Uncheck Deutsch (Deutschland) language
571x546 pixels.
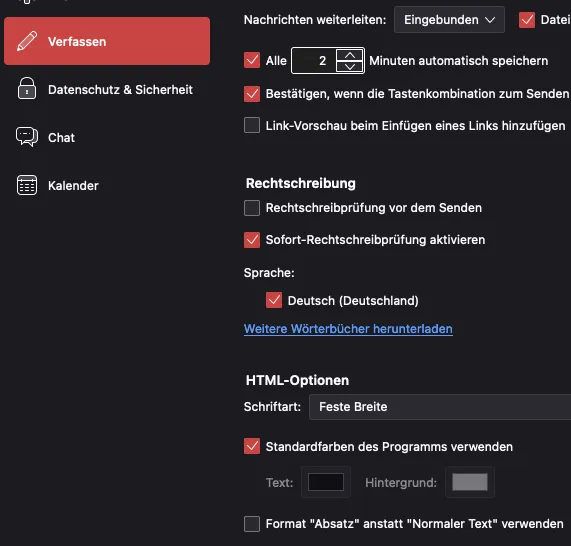(x=274, y=301)
